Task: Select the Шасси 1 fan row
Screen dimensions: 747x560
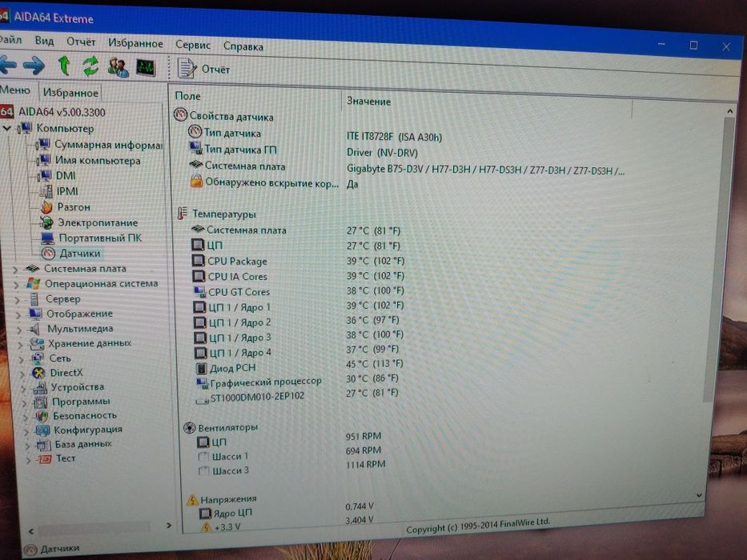Action: click(x=290, y=454)
